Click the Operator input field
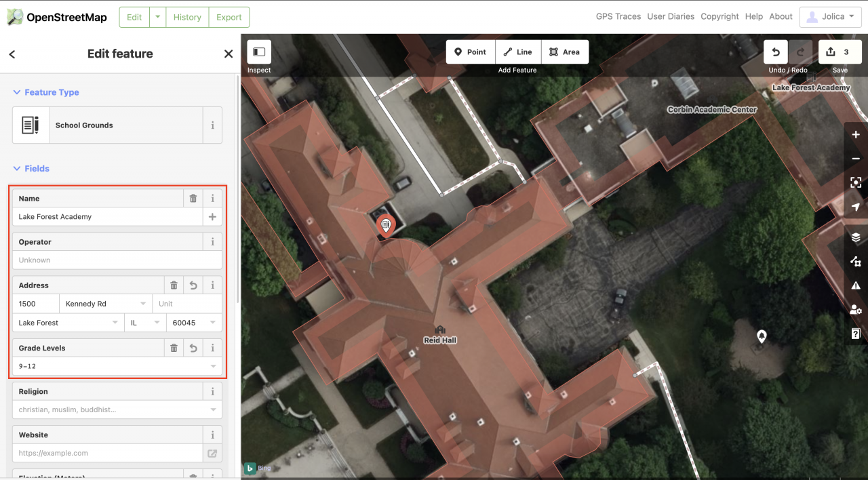868x480 pixels. pos(117,260)
